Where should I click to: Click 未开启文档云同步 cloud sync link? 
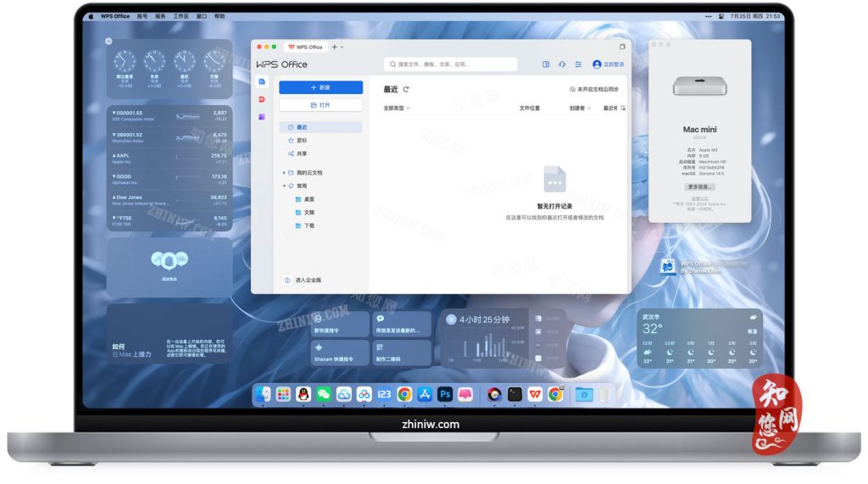[x=594, y=89]
